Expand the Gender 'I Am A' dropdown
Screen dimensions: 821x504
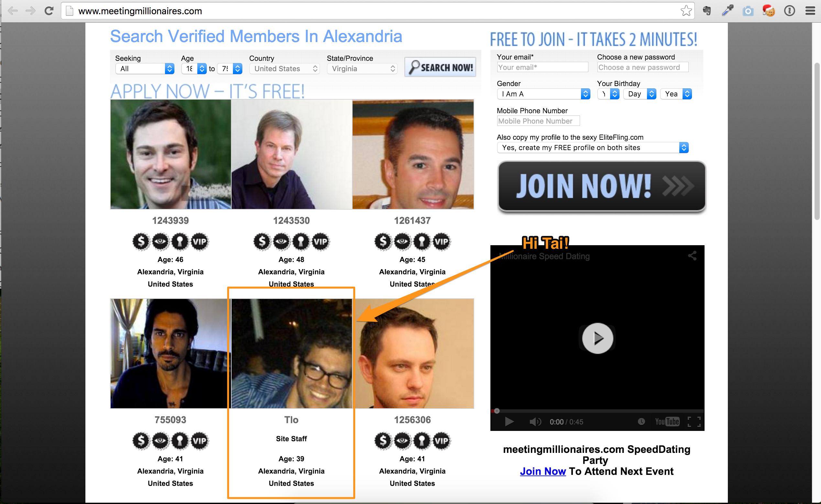coord(543,94)
